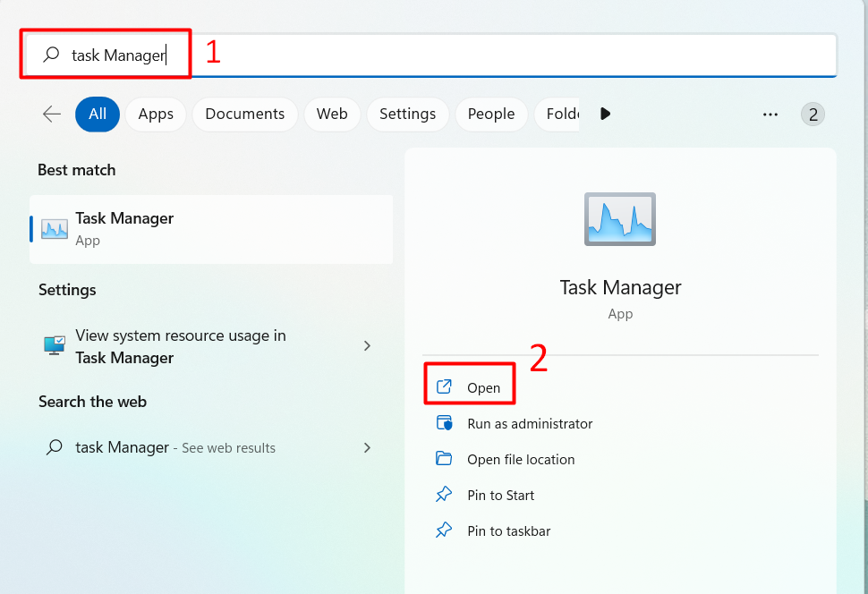
Task: Click the pin icon beside Pin to Start
Action: 444,495
